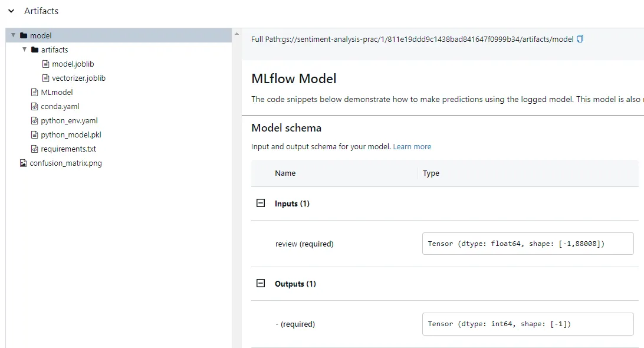Select the model root folder entry
Screen dimensions: 644x348
click(41, 35)
